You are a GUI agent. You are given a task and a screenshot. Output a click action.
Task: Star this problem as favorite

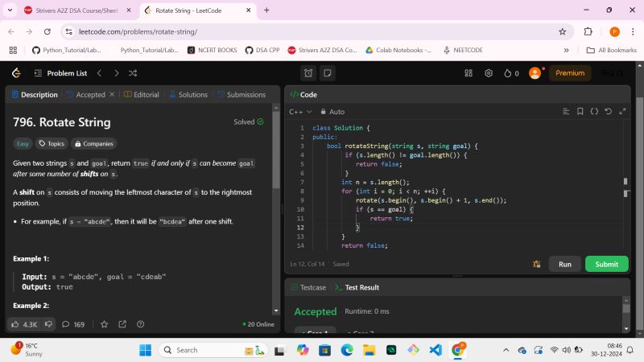[x=104, y=324]
